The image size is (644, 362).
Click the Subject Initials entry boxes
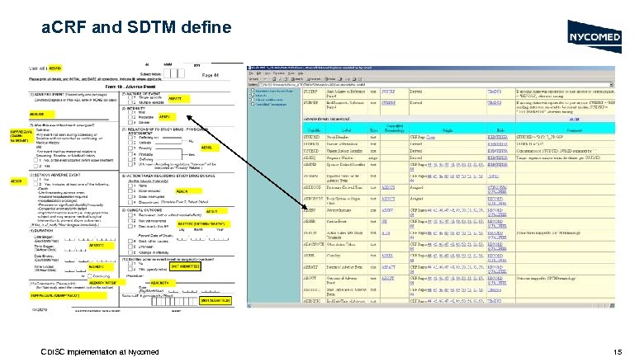click(173, 73)
